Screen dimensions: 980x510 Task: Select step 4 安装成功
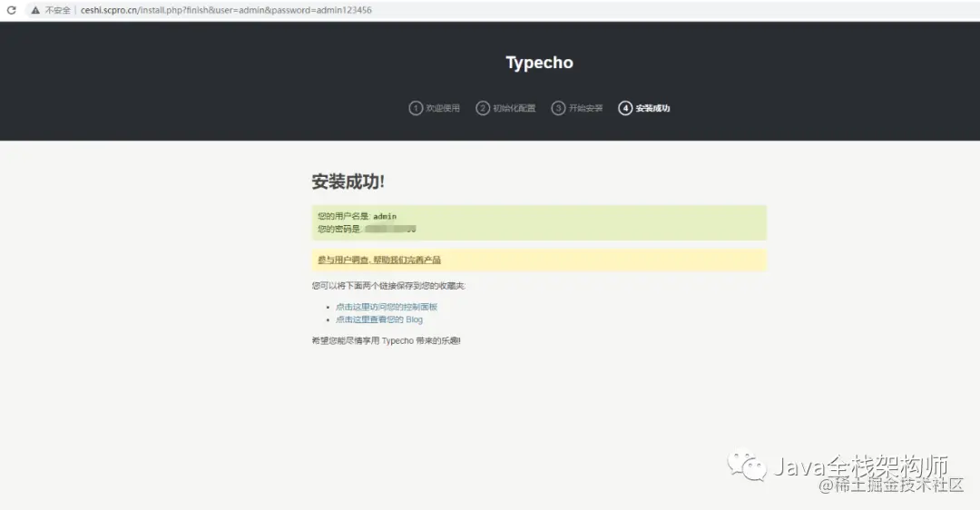(x=643, y=108)
